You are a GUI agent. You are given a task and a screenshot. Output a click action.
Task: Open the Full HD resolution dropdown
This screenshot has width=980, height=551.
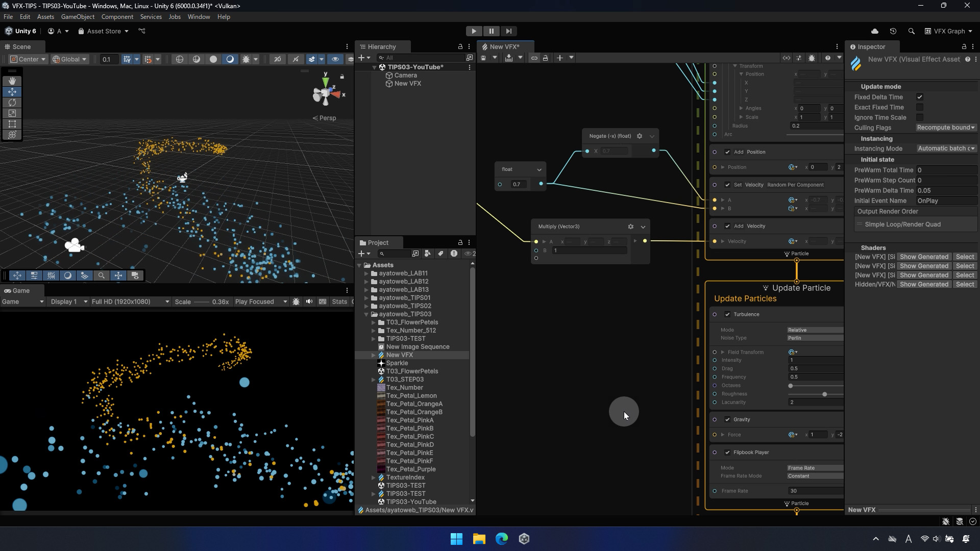(x=130, y=302)
